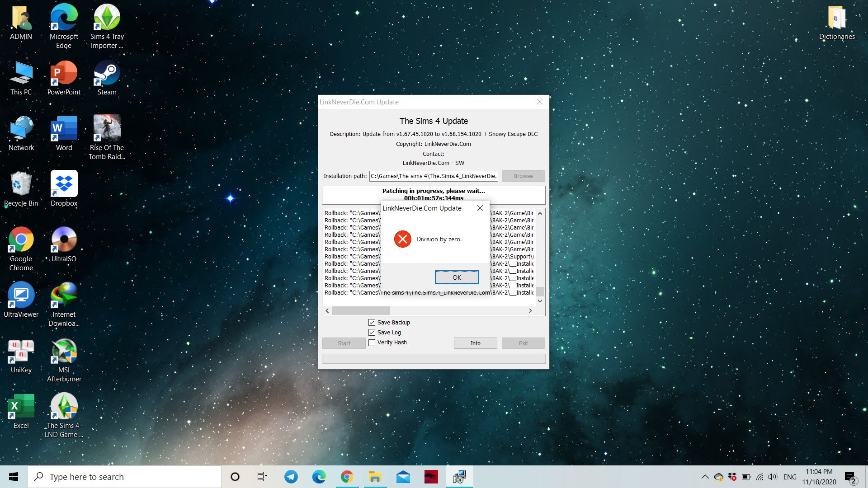Click the horizontal scrollbar thumb in log
This screenshot has width=868, height=488.
pyautogui.click(x=361, y=311)
